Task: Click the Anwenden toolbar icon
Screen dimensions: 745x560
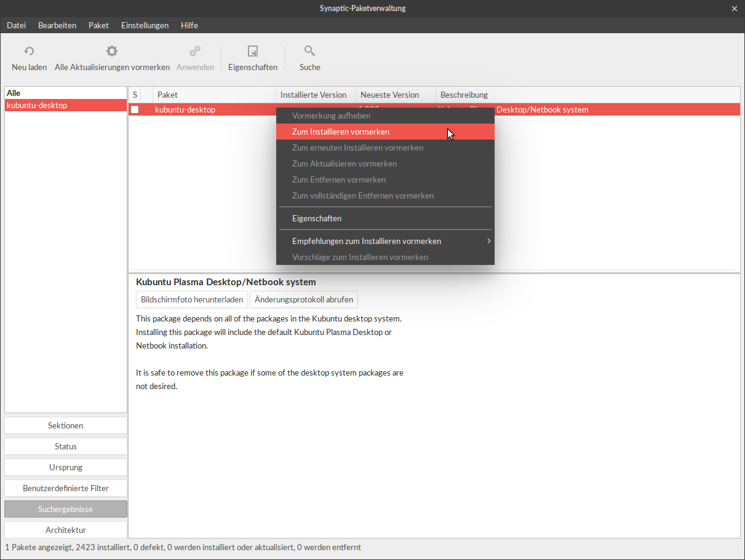Action: 195,51
